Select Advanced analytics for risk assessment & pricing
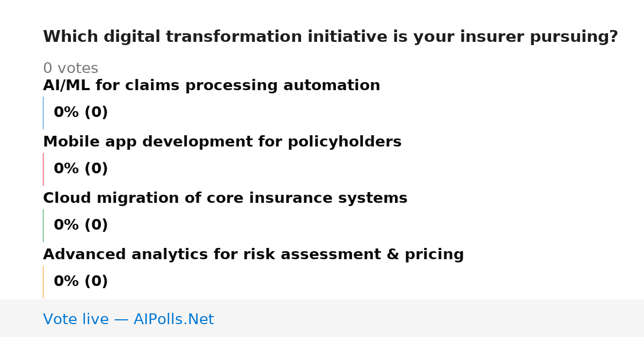This screenshot has width=644, height=337. 253,255
